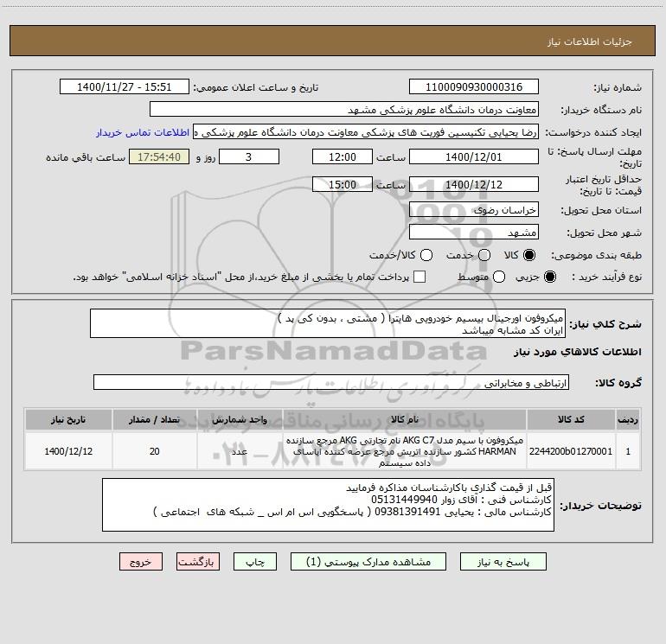Click the buyer organization name field
The image size is (666, 644).
pyautogui.click(x=344, y=110)
